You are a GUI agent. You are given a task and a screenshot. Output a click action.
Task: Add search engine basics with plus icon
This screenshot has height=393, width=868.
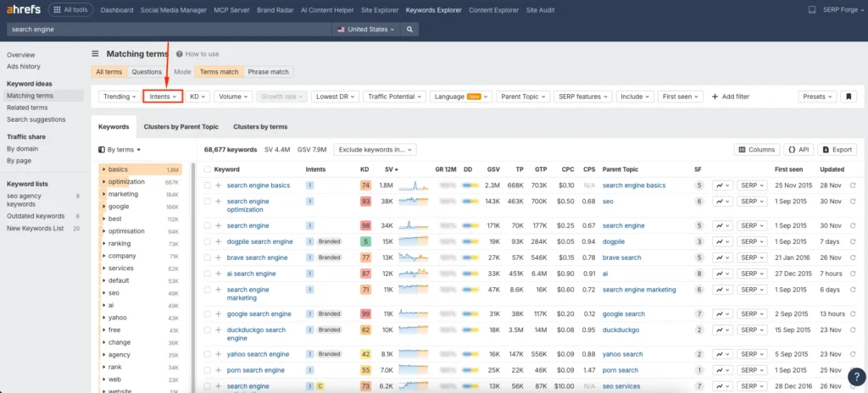pos(218,185)
